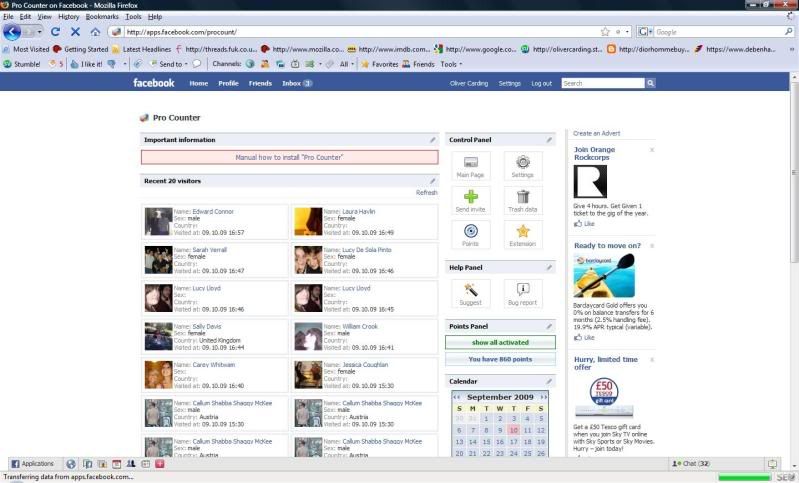Image resolution: width=799 pixels, height=483 pixels.
Task: Go to the browser Home icon
Action: [x=95, y=32]
